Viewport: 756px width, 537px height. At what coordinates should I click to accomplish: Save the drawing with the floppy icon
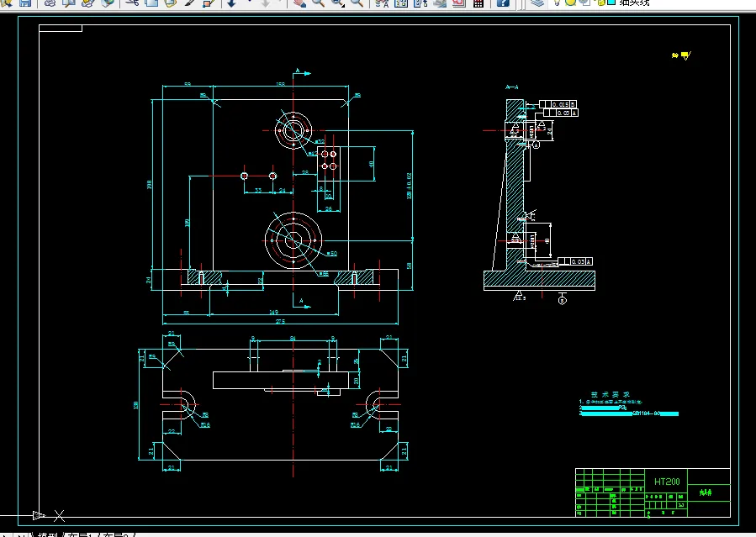[25, 3]
